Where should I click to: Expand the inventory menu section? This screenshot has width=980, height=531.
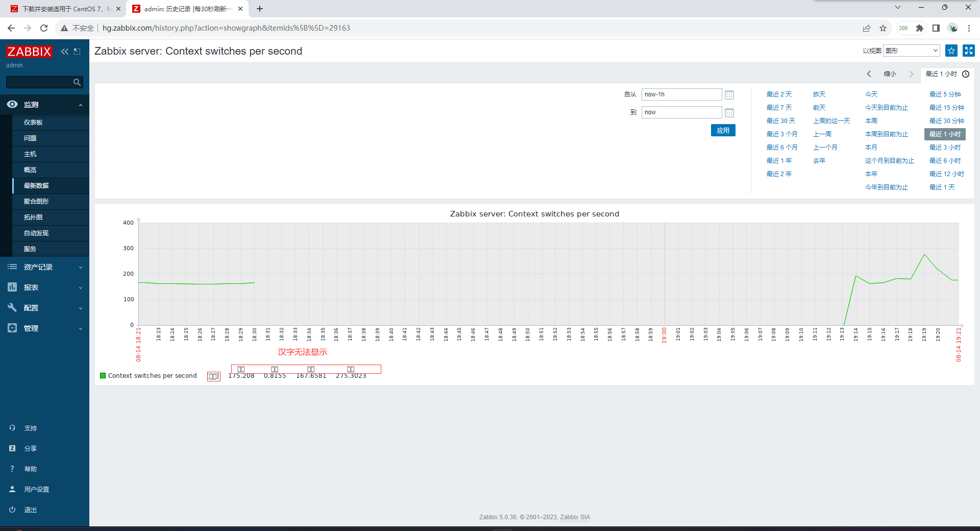coord(81,267)
